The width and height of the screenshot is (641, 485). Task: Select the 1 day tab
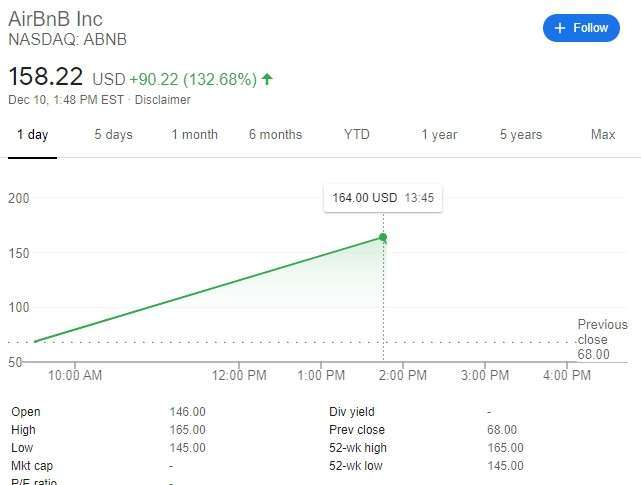(x=32, y=135)
